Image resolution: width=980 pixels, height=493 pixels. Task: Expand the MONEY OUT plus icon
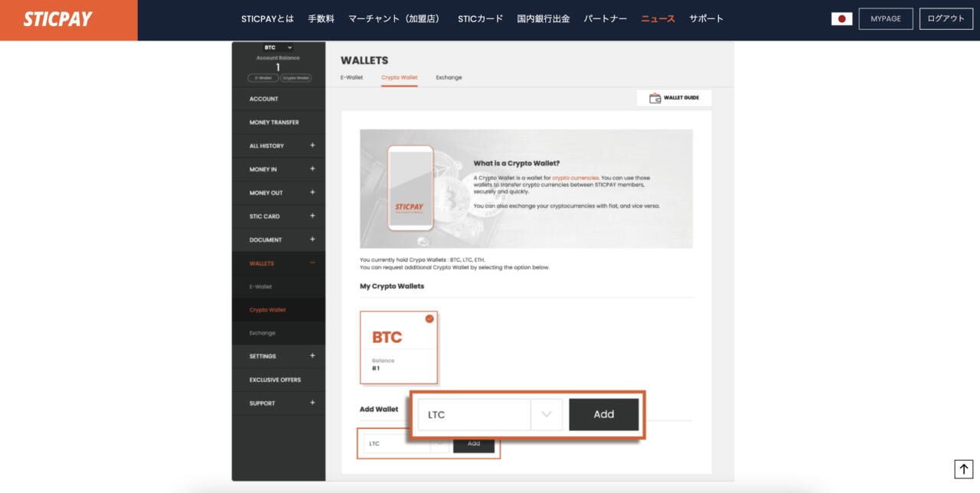(x=312, y=192)
